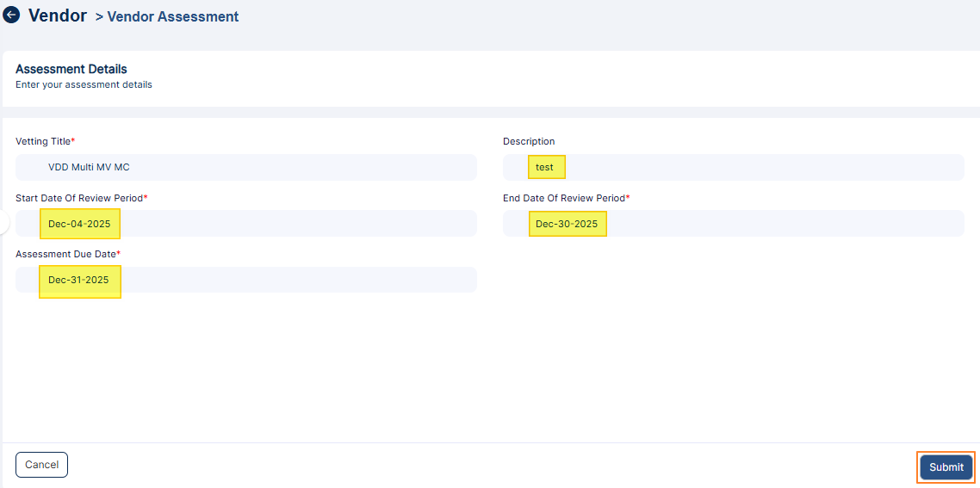Submit the vendor assessment form
Image resolution: width=980 pixels, height=488 pixels.
pyautogui.click(x=946, y=467)
